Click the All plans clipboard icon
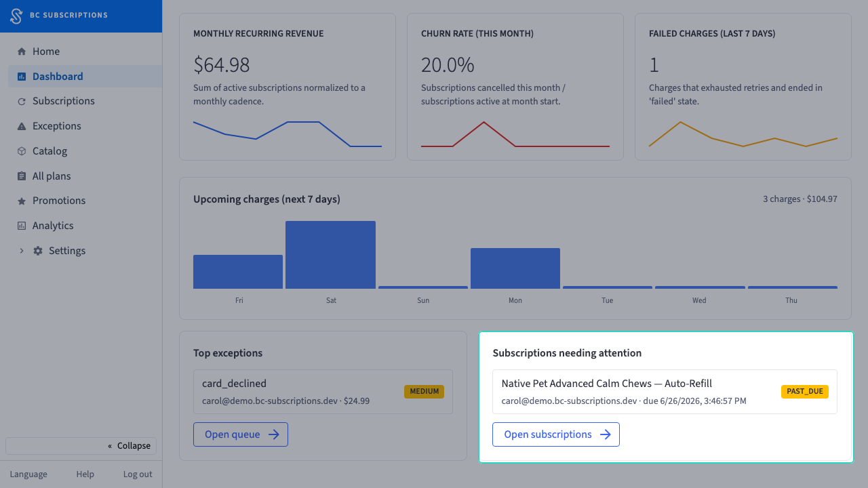 pos(22,176)
